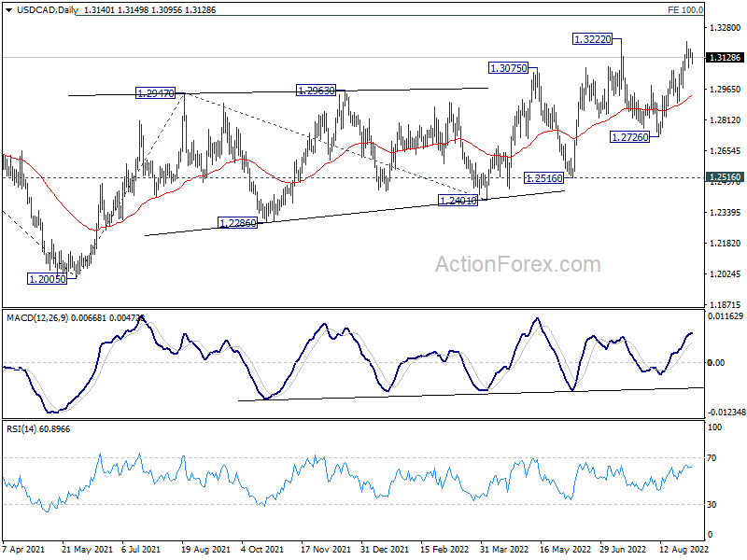Select the 1.27260 price label

point(629,137)
